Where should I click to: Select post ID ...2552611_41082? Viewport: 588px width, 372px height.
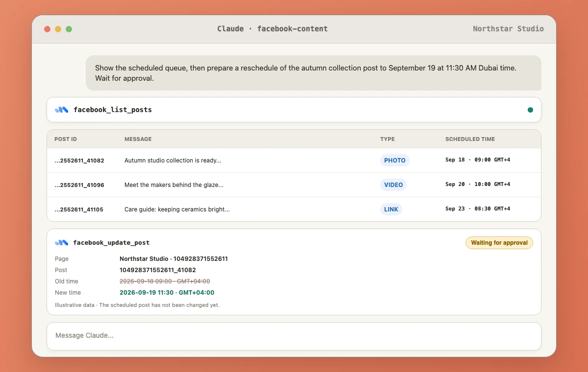pyautogui.click(x=79, y=161)
